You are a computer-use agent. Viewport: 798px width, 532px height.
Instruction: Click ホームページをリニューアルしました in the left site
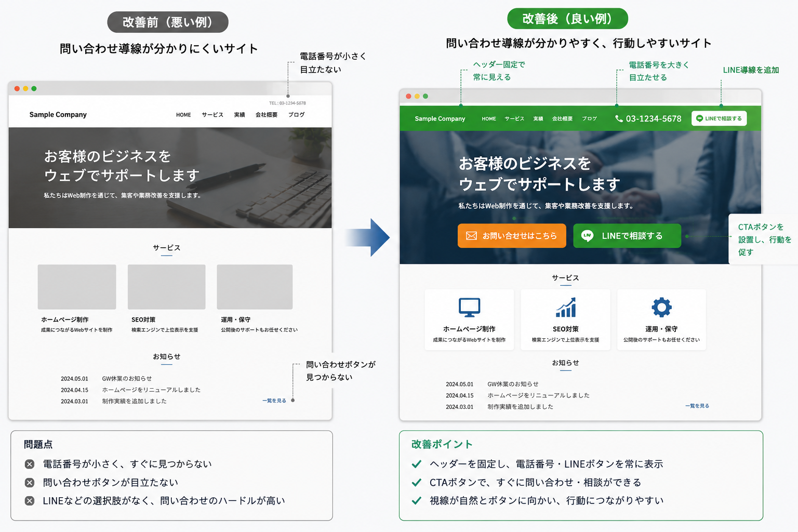(151, 390)
